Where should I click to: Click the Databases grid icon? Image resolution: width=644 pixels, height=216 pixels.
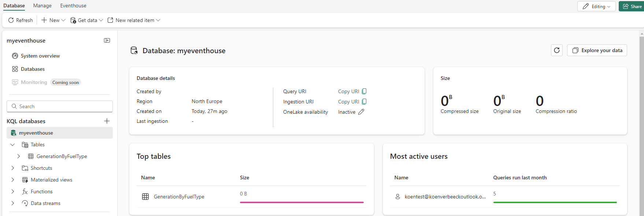(15, 69)
